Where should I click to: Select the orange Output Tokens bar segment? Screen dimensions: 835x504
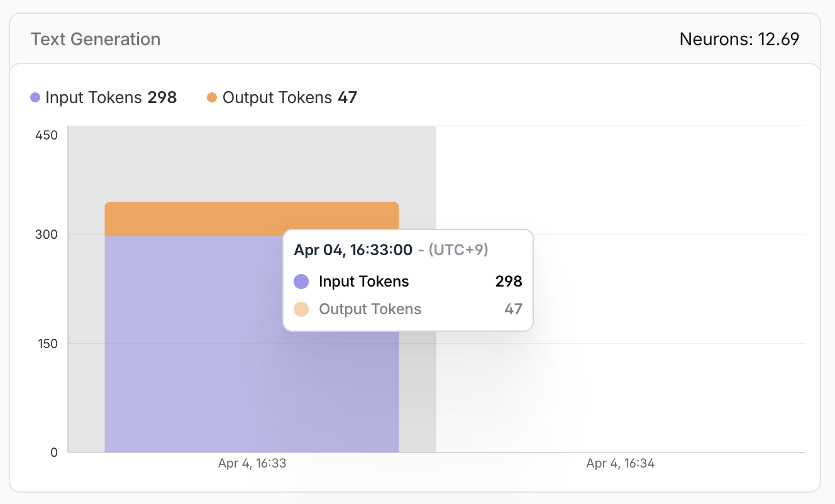click(x=252, y=218)
